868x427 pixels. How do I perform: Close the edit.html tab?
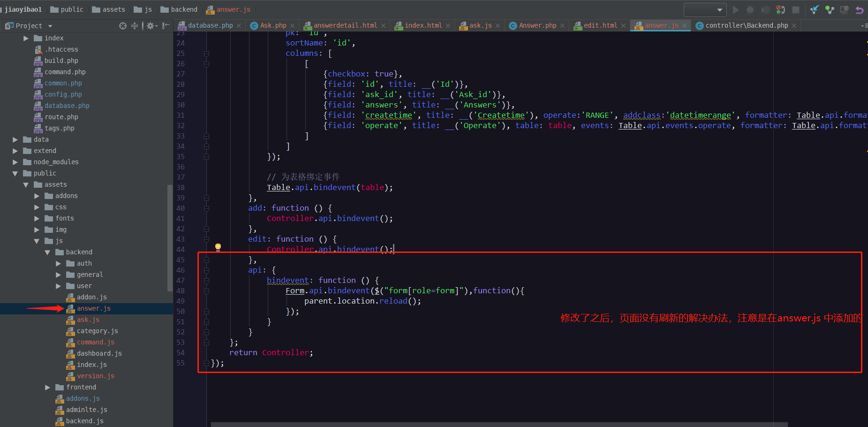click(x=623, y=26)
